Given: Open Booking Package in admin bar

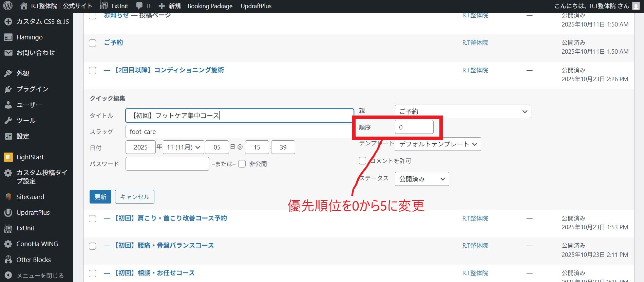Looking at the screenshot, I should (x=210, y=6).
